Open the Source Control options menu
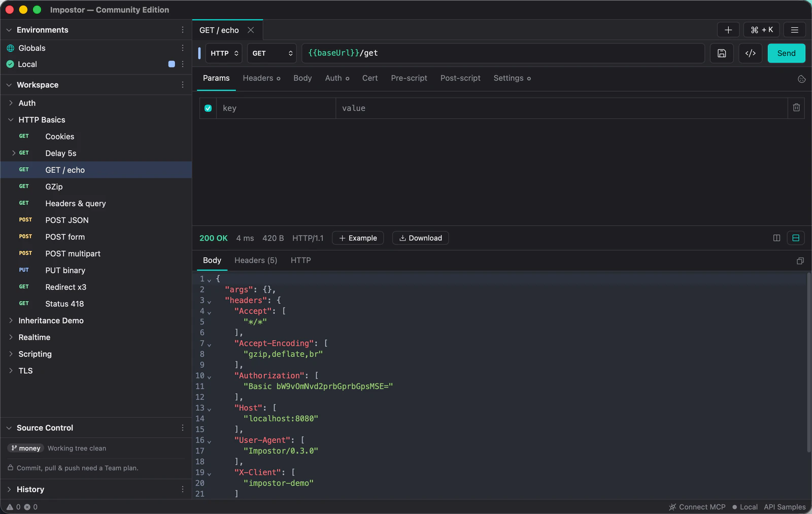 (x=183, y=428)
